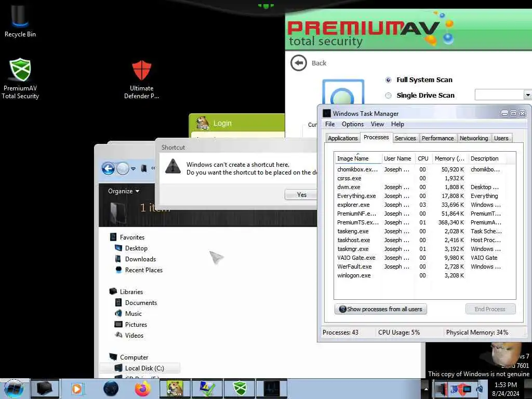This screenshot has width=532, height=399.
Task: Show hidden system tray icons arrow
Action: pos(426,389)
